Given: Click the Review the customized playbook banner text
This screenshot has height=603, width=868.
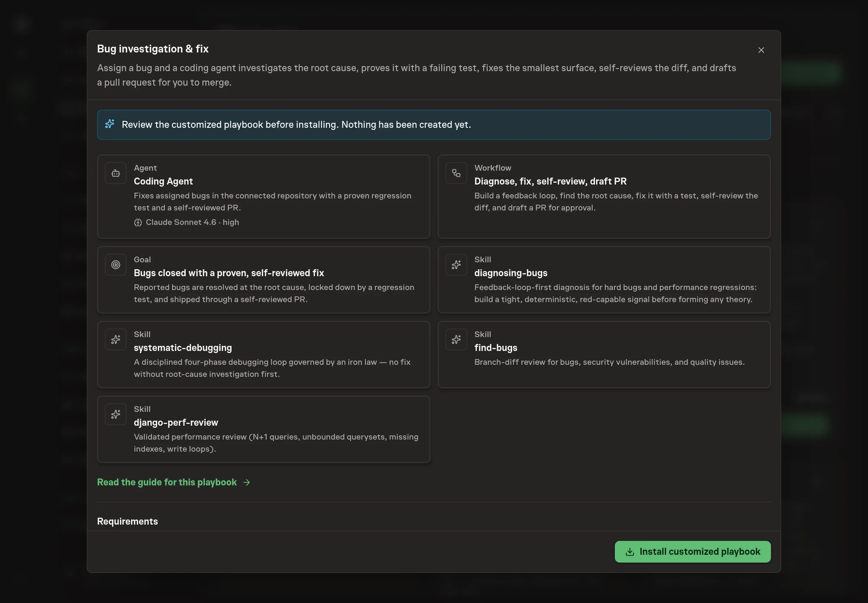Looking at the screenshot, I should click(x=296, y=125).
